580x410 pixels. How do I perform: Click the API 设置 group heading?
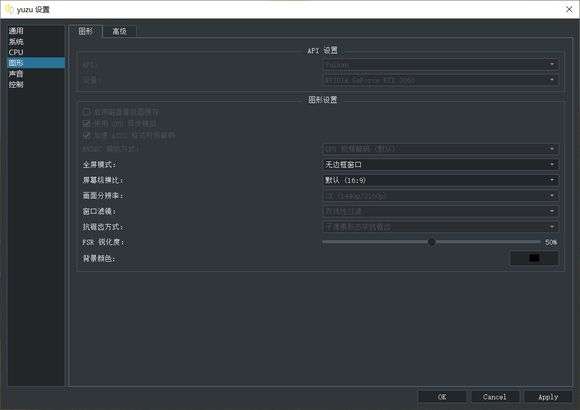(323, 50)
